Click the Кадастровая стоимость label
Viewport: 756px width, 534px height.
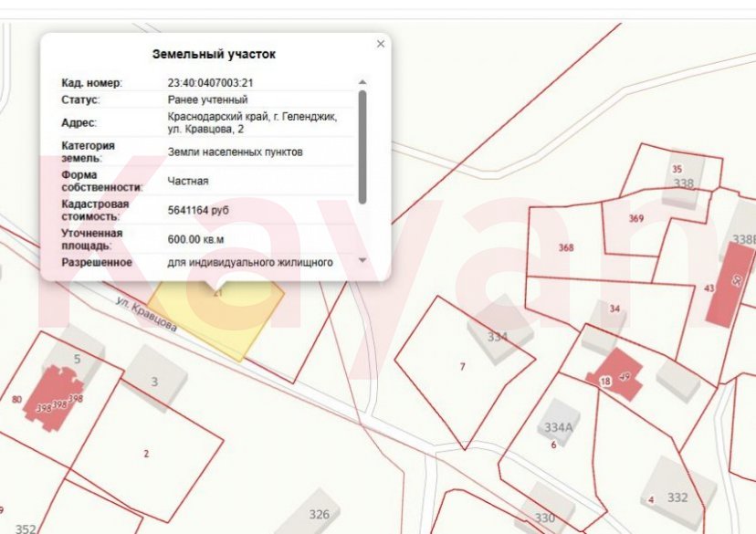(95, 210)
